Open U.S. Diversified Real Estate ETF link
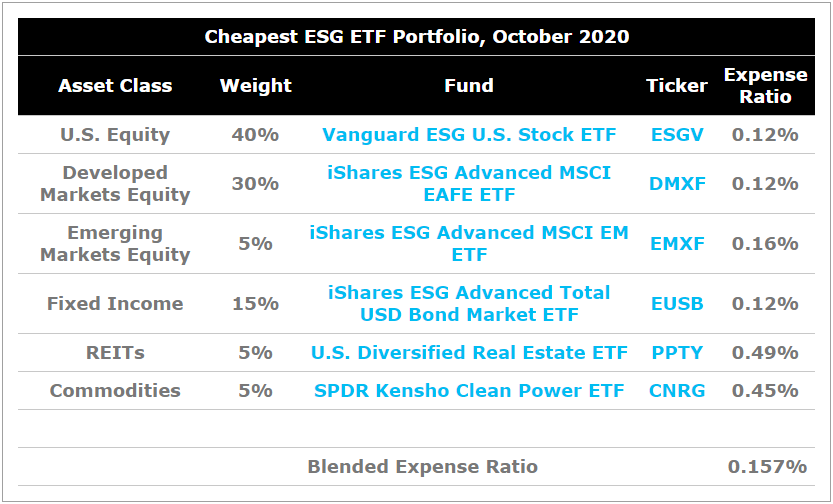This screenshot has width=833, height=504. coord(469,353)
